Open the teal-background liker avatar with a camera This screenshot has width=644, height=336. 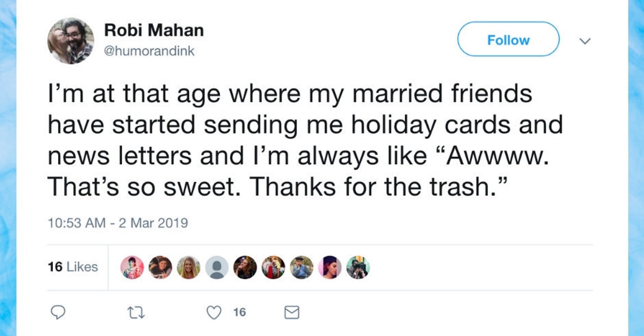click(358, 267)
